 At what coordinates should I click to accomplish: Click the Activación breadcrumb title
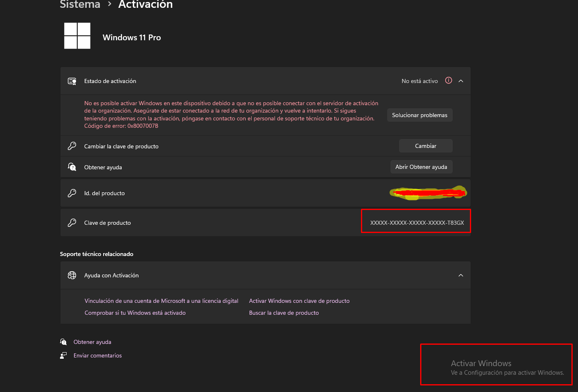click(x=146, y=5)
